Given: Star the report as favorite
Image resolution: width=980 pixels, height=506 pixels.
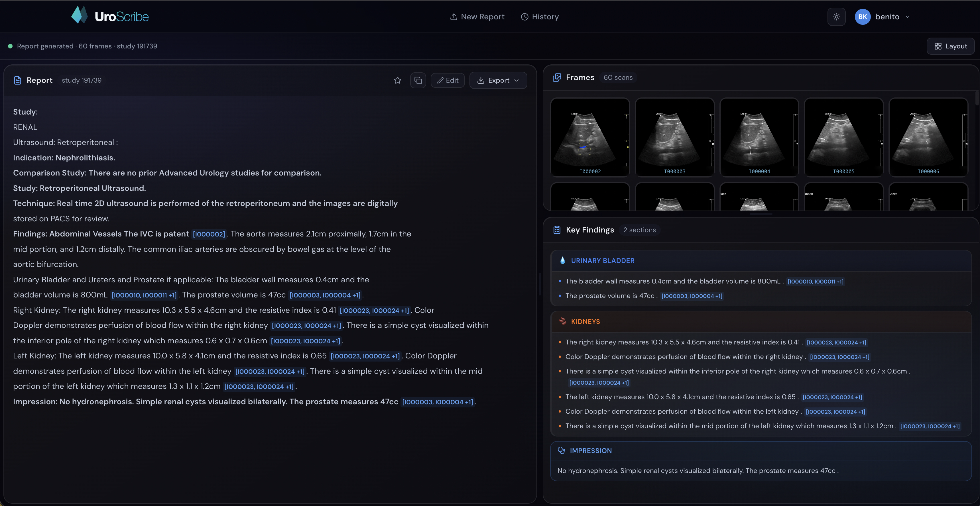Looking at the screenshot, I should (398, 80).
